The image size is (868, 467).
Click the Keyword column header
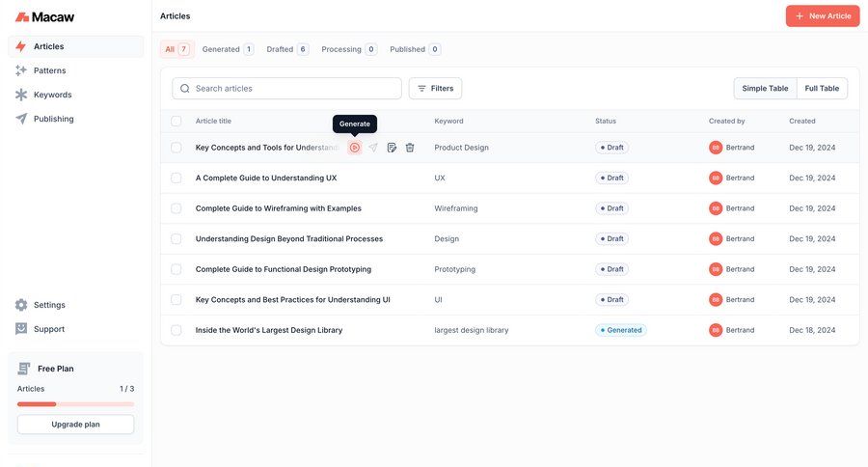[x=448, y=121]
